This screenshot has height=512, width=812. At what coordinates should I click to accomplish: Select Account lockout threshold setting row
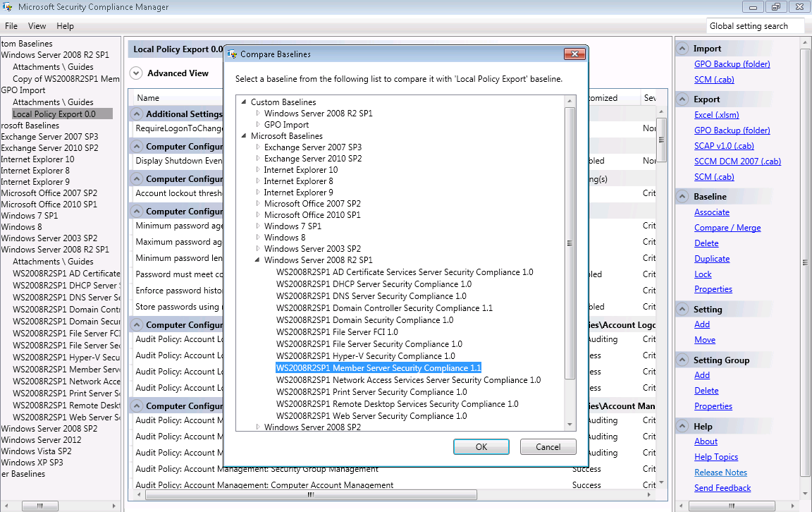(178, 193)
